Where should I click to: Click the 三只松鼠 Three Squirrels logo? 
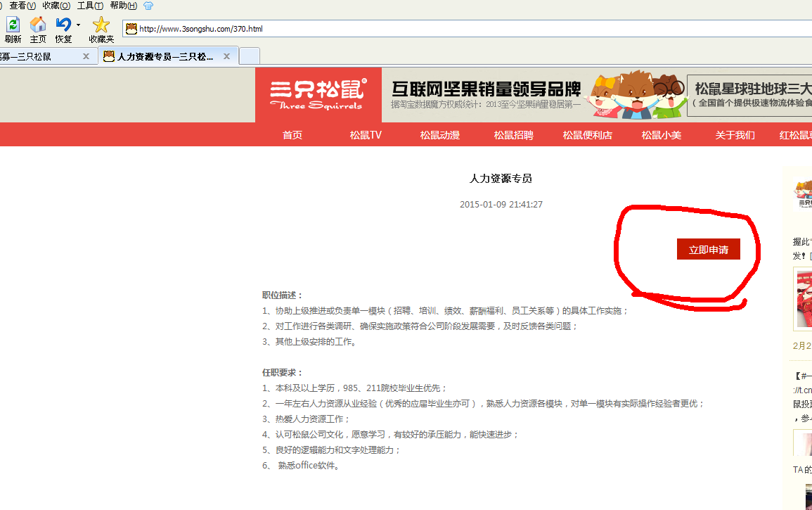(x=318, y=95)
